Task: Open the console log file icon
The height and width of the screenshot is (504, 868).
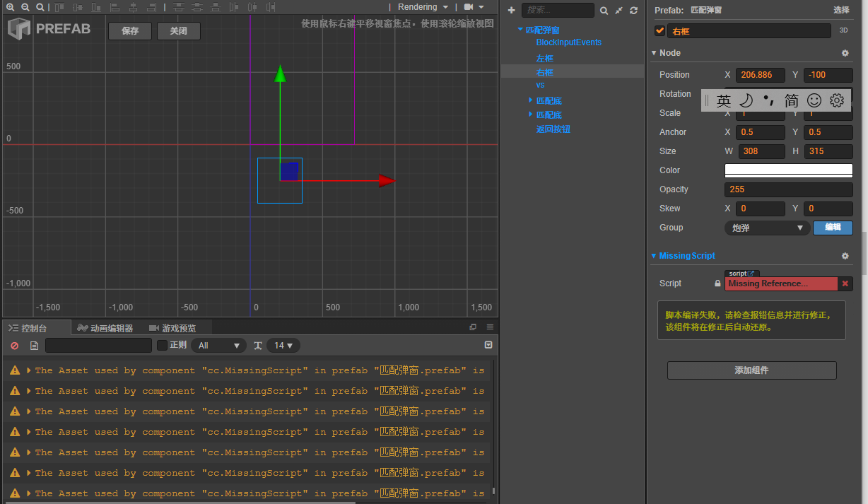Action: tap(33, 346)
